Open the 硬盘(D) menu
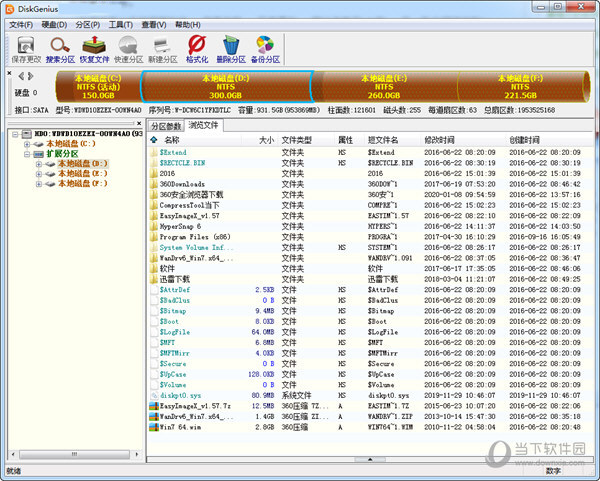600x481 pixels. [54, 25]
